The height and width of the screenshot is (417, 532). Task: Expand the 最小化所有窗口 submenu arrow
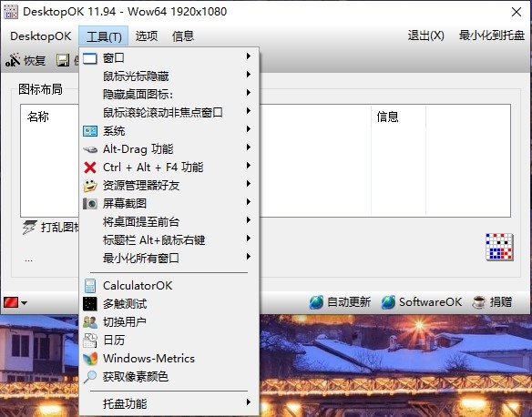click(249, 257)
